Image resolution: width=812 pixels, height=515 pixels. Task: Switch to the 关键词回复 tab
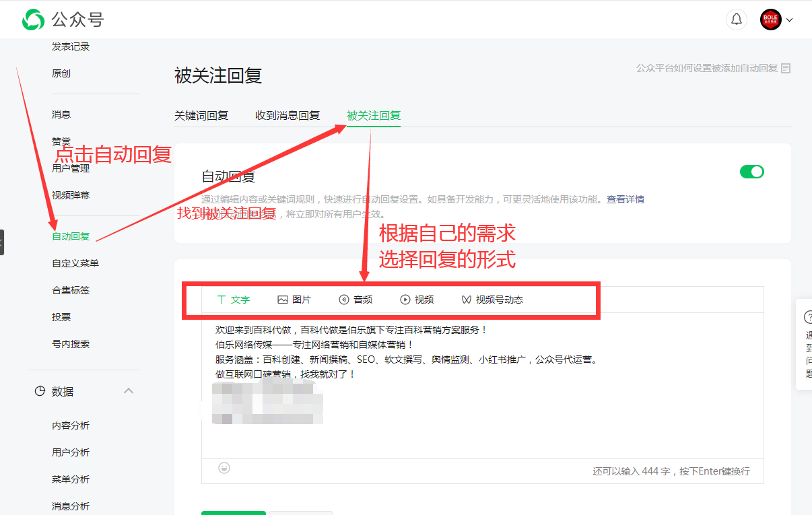(201, 115)
